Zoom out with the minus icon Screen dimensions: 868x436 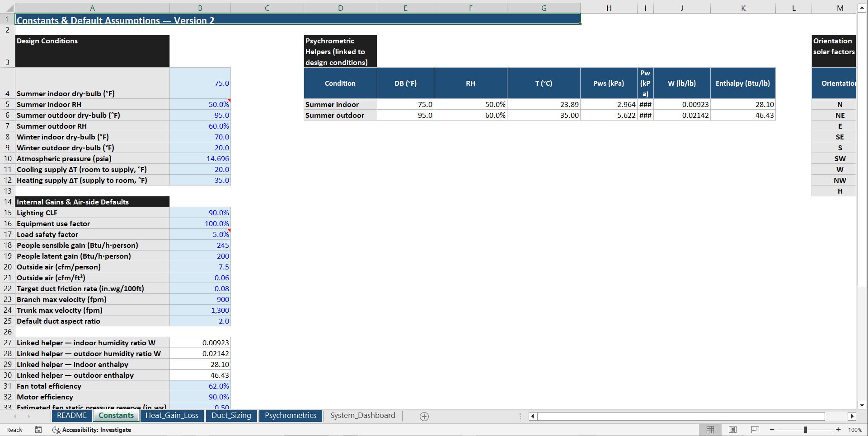(x=773, y=429)
